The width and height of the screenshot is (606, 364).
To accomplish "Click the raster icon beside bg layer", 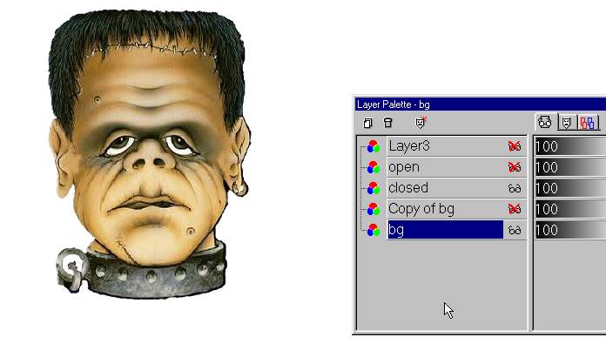I will [x=373, y=230].
